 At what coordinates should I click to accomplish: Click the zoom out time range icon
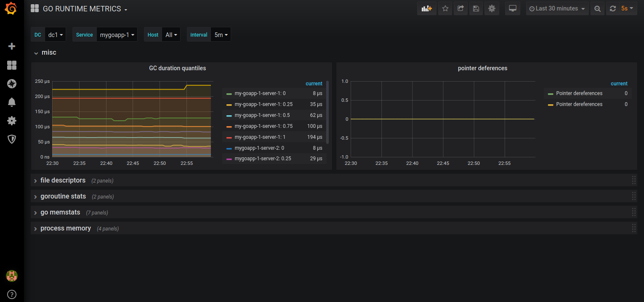[x=597, y=8]
